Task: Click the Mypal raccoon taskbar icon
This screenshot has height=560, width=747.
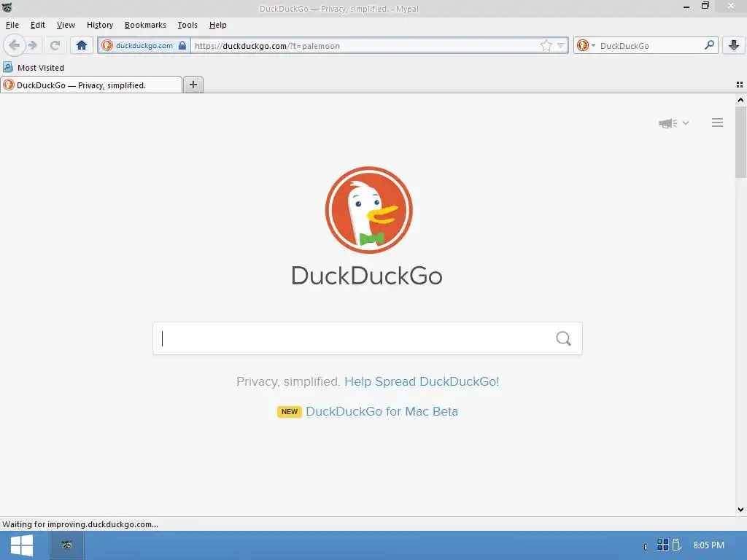Action: pos(67,545)
